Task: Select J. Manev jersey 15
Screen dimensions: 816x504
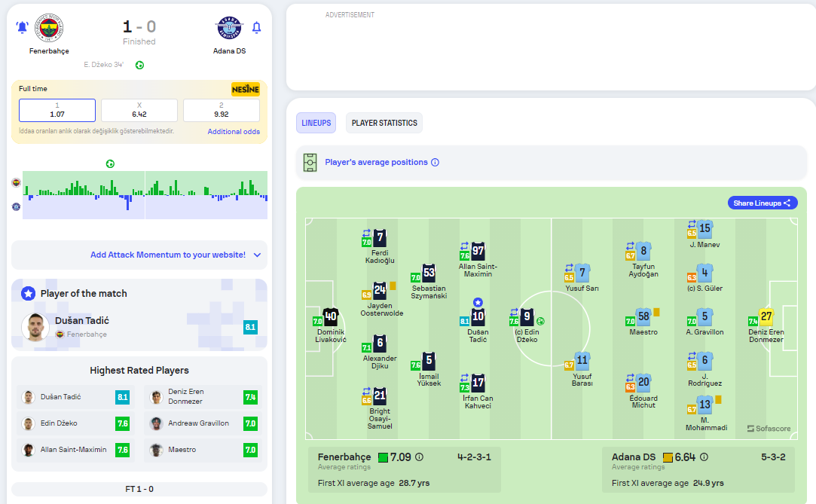Action: click(704, 229)
